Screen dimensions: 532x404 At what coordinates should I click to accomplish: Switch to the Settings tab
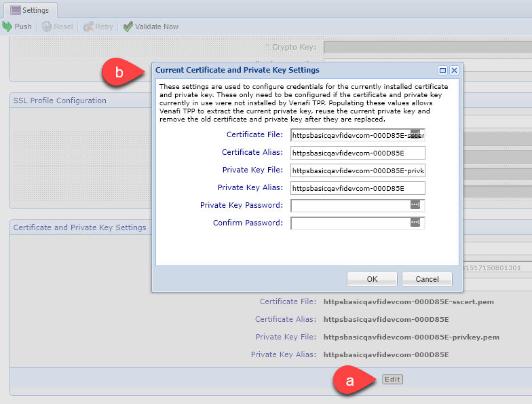(30, 10)
